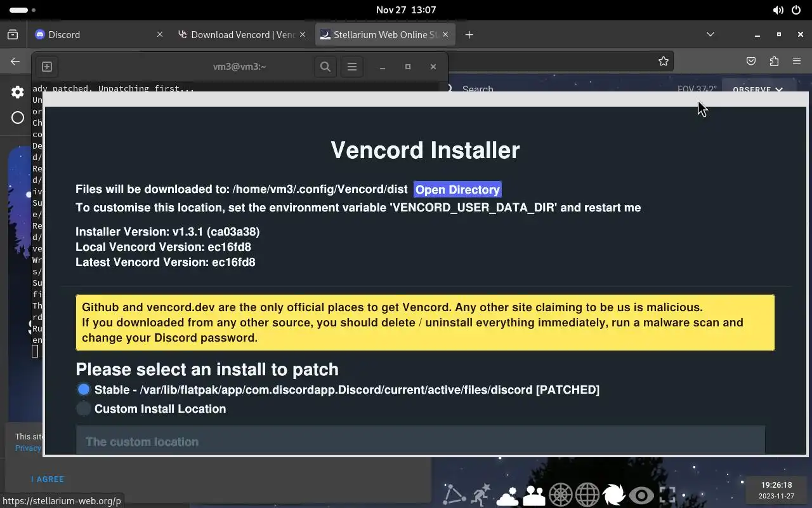Click the settings gear in the browser sidebar
The height and width of the screenshot is (508, 812).
coord(18,92)
